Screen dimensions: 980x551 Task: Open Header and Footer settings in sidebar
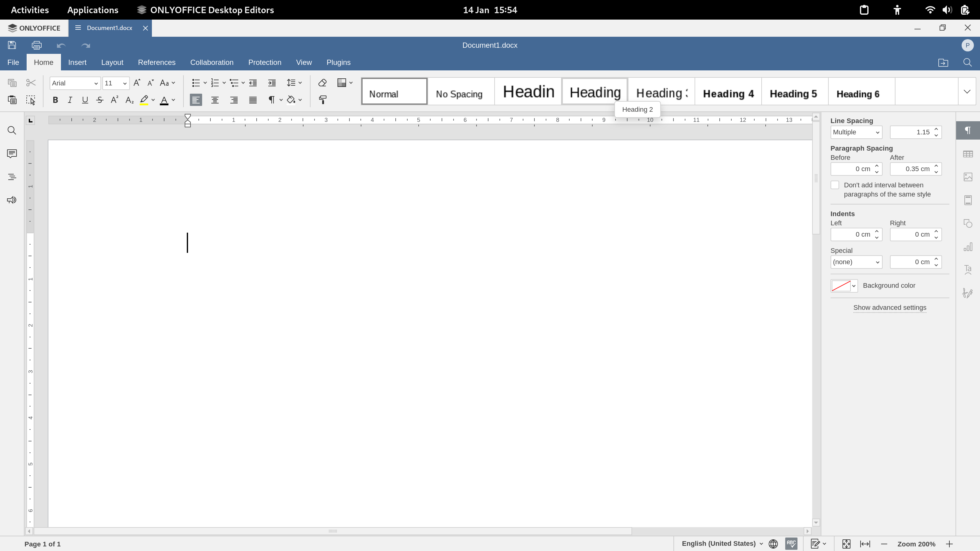(968, 200)
